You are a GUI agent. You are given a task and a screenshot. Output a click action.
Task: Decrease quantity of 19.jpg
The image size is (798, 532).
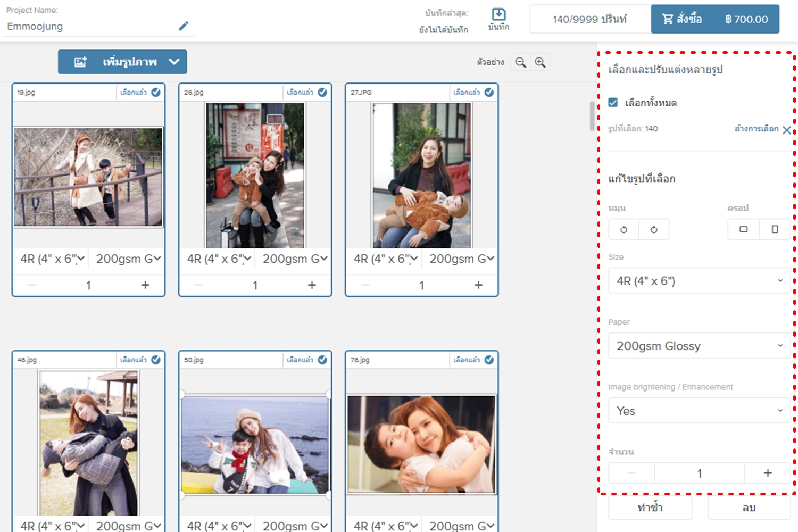point(32,285)
